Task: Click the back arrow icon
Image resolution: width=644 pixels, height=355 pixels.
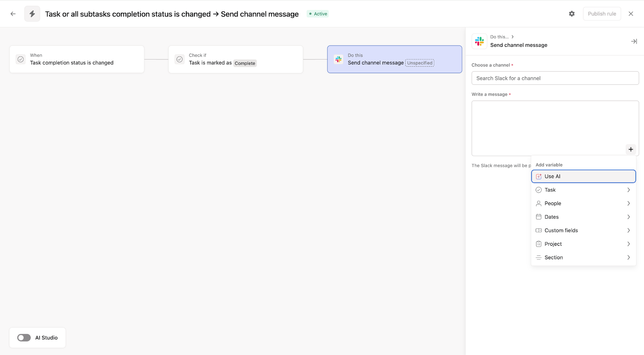Action: coord(13,14)
